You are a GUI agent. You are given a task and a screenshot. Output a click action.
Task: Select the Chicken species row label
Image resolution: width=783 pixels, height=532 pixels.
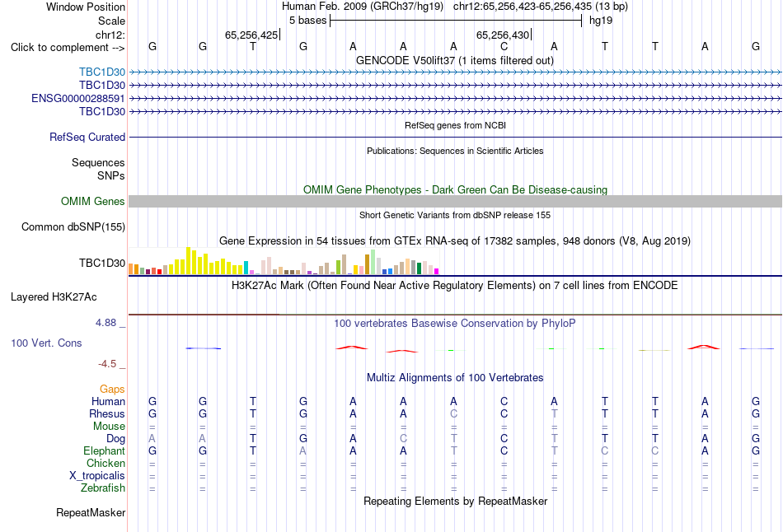tap(105, 464)
